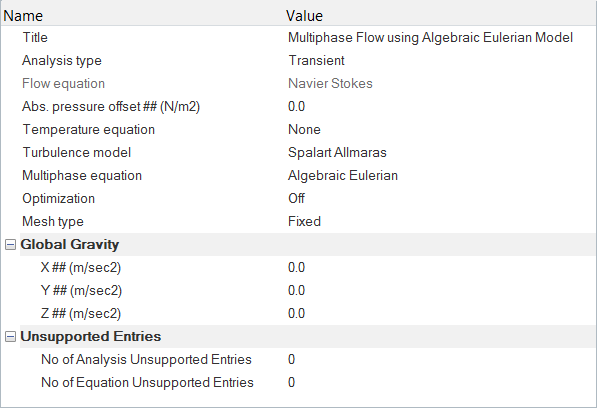Collapse the Global Gravity section
Viewport: 597px width, 408px height.
click(x=10, y=245)
